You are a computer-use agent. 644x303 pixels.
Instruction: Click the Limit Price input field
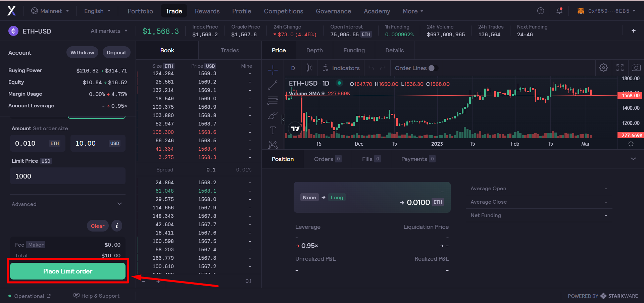[x=68, y=176]
